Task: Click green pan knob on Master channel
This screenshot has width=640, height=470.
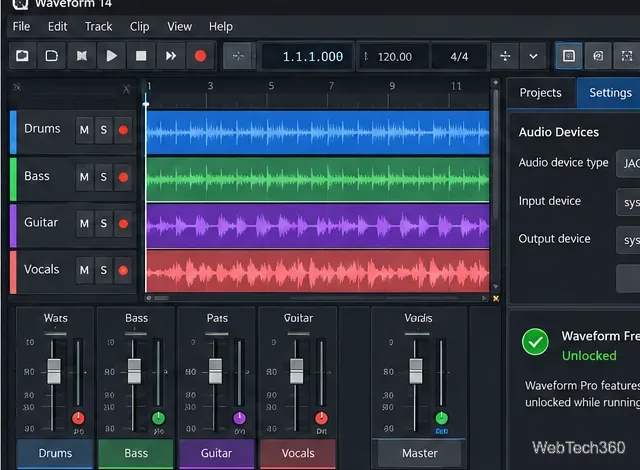Action: pyautogui.click(x=442, y=418)
